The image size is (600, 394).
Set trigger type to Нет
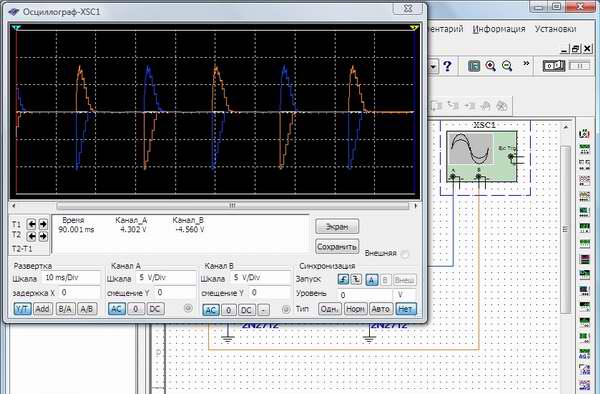405,309
